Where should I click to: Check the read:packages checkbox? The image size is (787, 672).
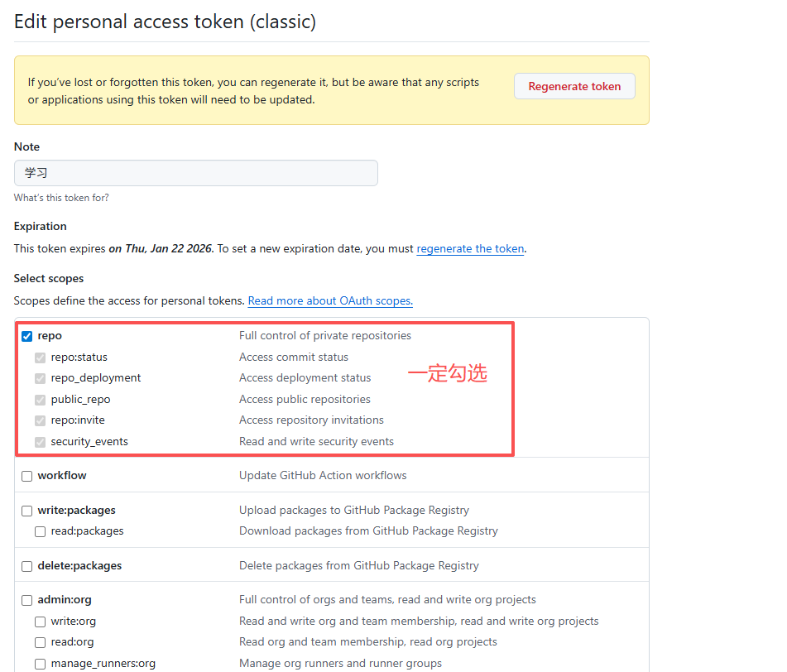tap(40, 530)
